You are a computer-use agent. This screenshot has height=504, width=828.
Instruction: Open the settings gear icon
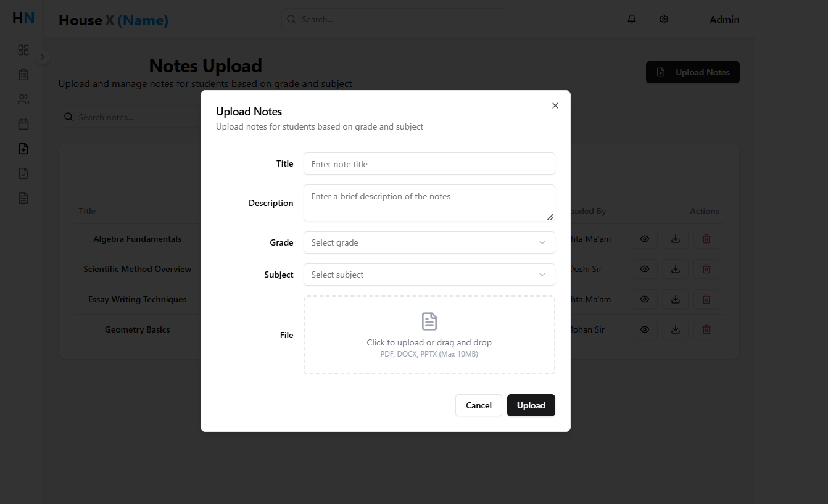coord(664,19)
